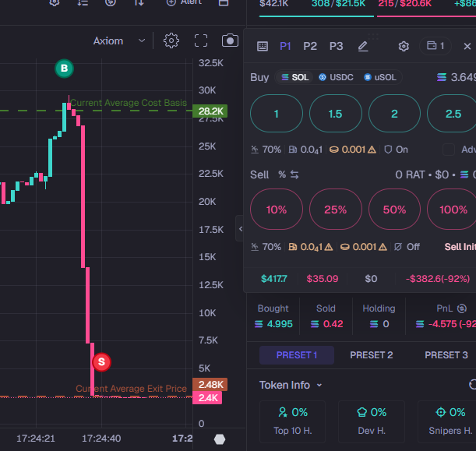476x451 pixels.
Task: Buy 1 SOL quick button
Action: (277, 114)
